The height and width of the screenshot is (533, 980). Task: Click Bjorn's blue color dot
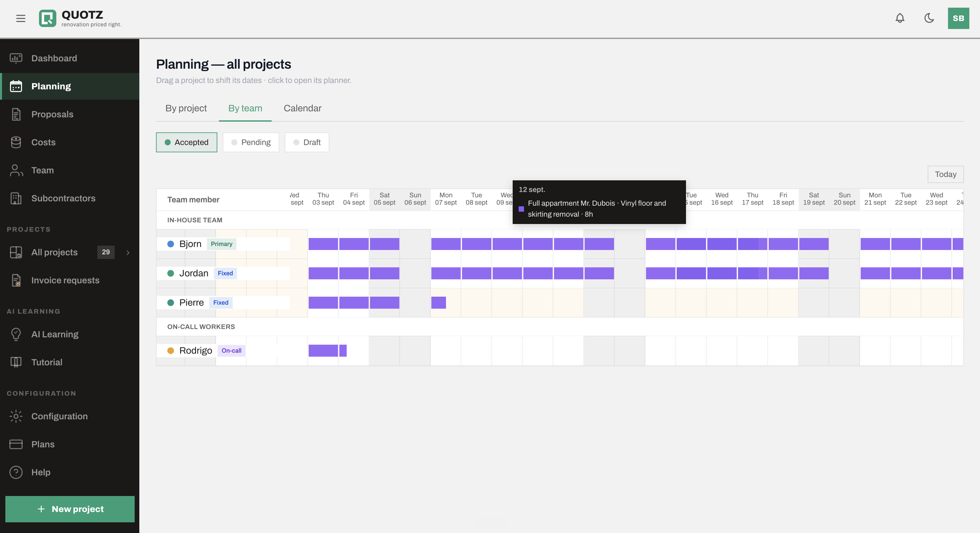tap(170, 244)
